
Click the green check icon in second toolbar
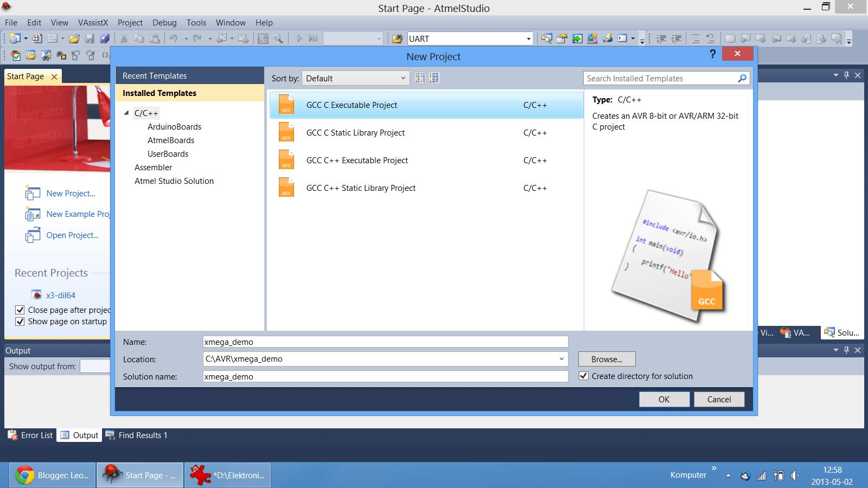tap(16, 55)
